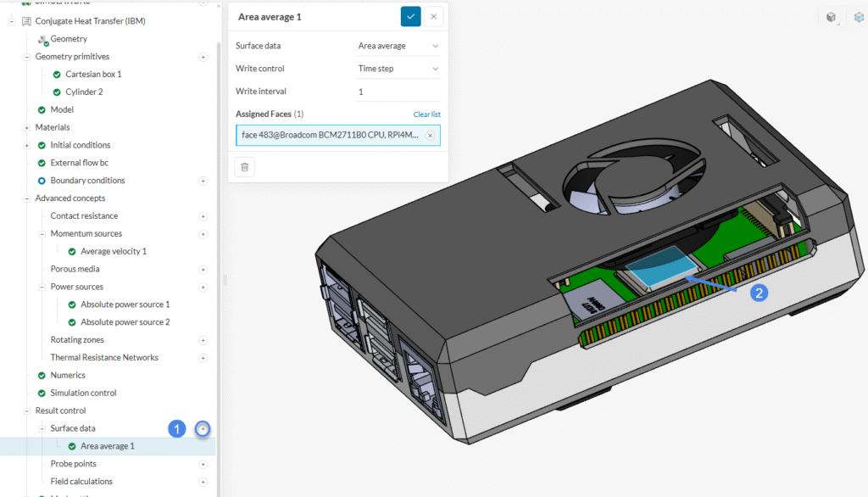Open Absolute power source 1 settings
Screen dimensions: 868x497
[x=125, y=304]
